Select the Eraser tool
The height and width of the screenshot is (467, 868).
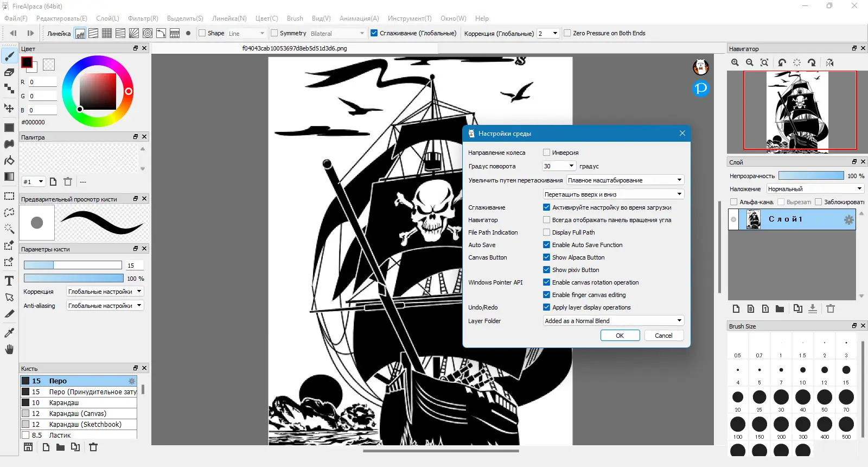point(9,72)
